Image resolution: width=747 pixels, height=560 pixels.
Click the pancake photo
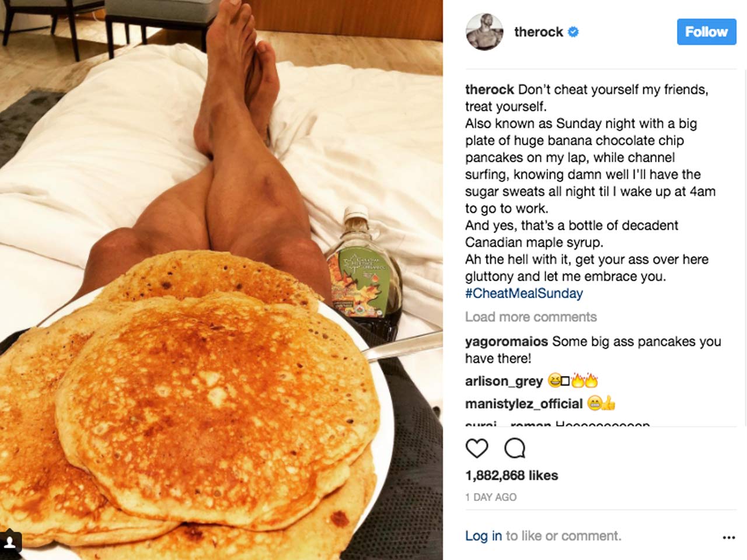point(221,280)
